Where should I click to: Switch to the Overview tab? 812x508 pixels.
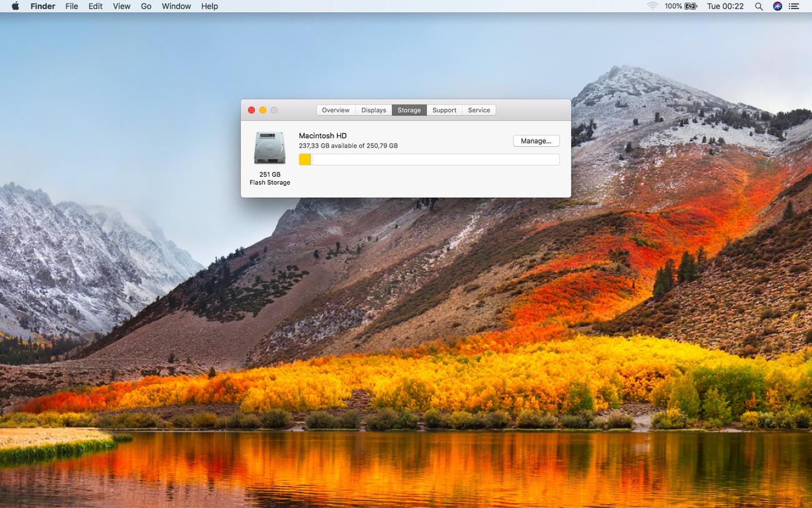click(x=335, y=110)
